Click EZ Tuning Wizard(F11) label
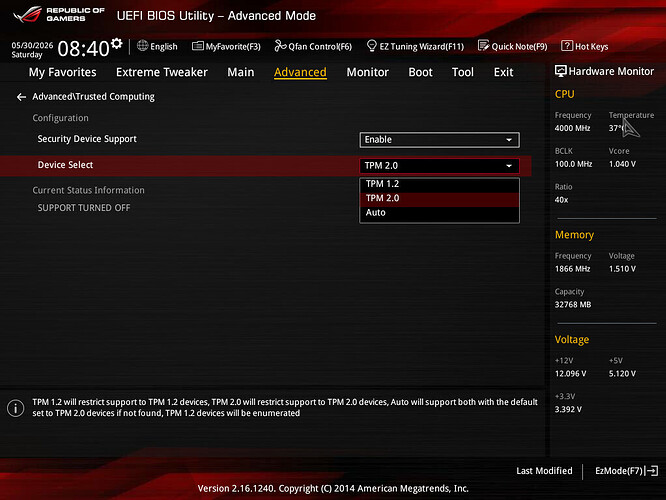This screenshot has width=666, height=500. tap(421, 46)
